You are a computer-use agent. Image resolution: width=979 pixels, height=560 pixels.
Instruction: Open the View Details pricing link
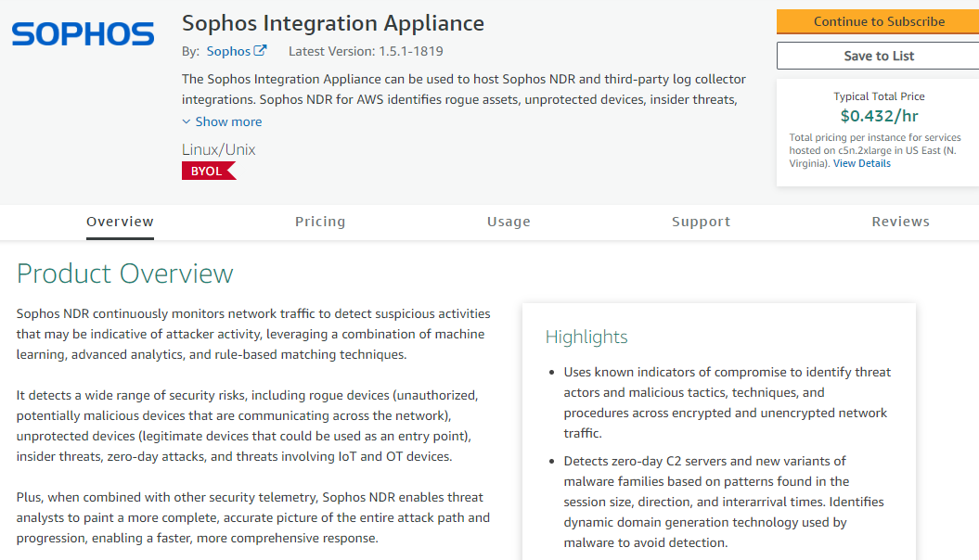861,163
